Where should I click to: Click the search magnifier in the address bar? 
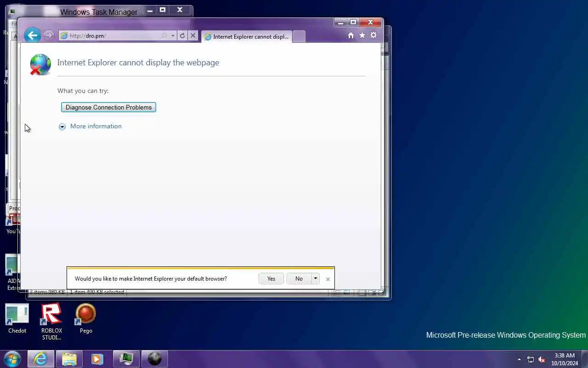(x=164, y=35)
